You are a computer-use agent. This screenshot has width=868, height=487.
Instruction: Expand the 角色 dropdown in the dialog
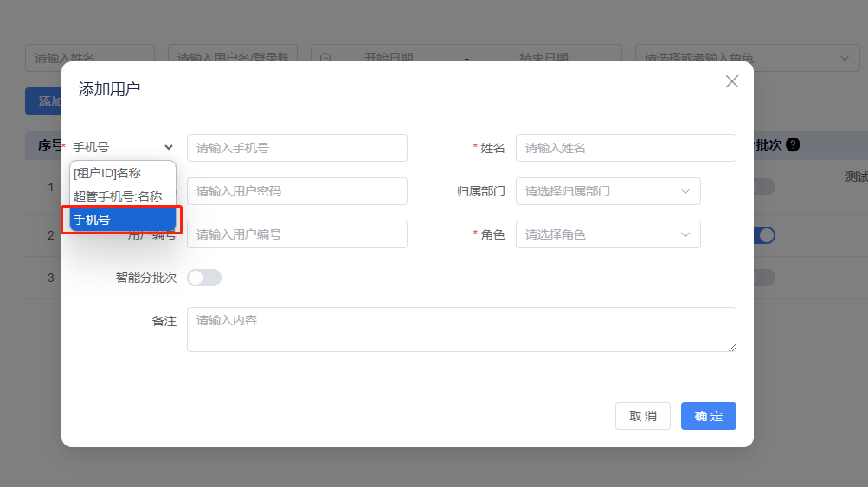[608, 234]
